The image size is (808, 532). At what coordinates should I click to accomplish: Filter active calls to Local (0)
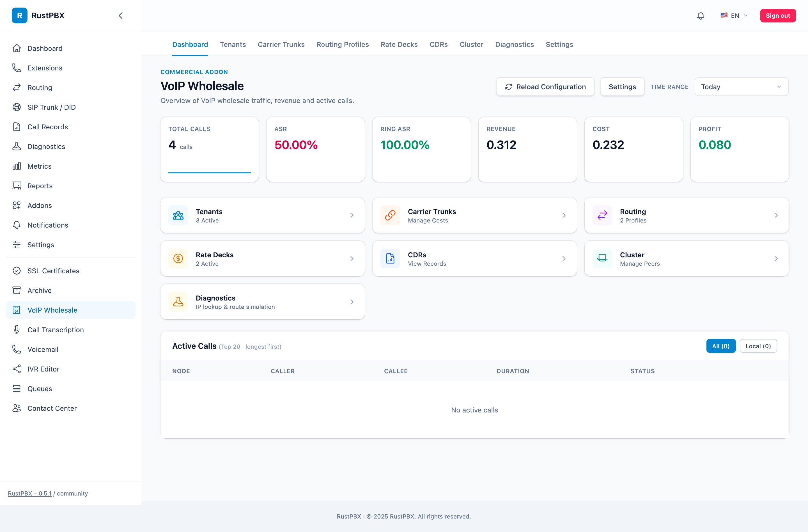tap(758, 346)
